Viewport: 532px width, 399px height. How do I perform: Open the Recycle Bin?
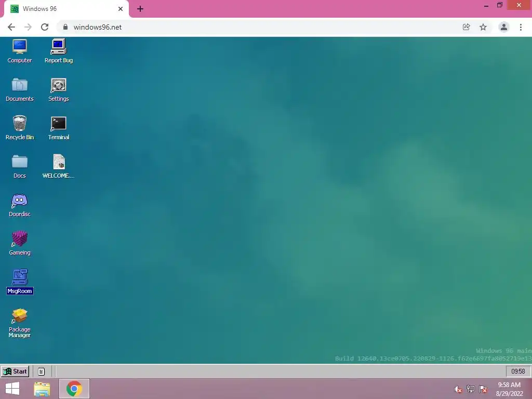[19, 128]
